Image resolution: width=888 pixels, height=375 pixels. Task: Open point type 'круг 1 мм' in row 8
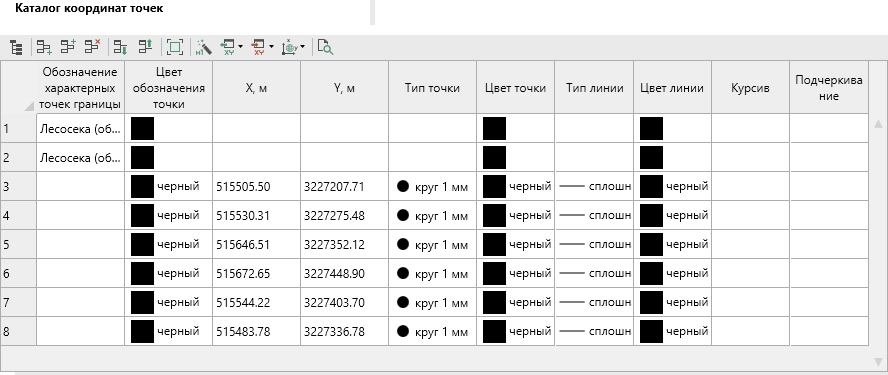pyautogui.click(x=433, y=331)
